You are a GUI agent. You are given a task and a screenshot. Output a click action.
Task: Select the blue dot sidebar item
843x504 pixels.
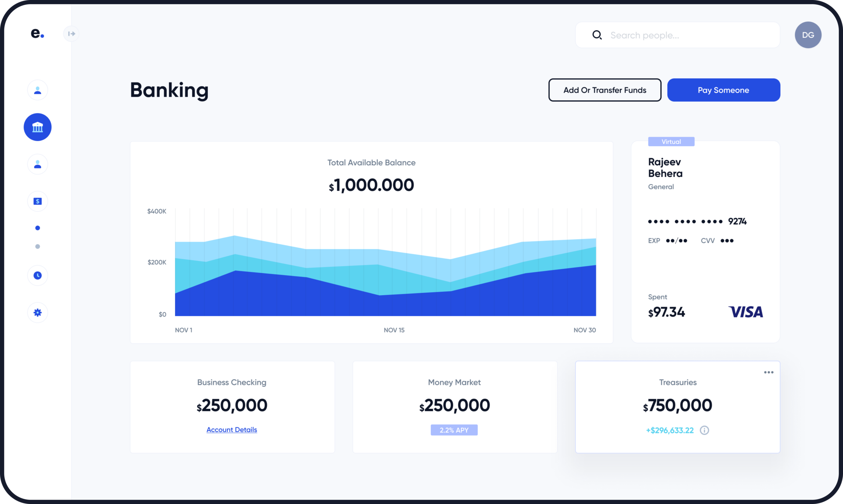38,228
